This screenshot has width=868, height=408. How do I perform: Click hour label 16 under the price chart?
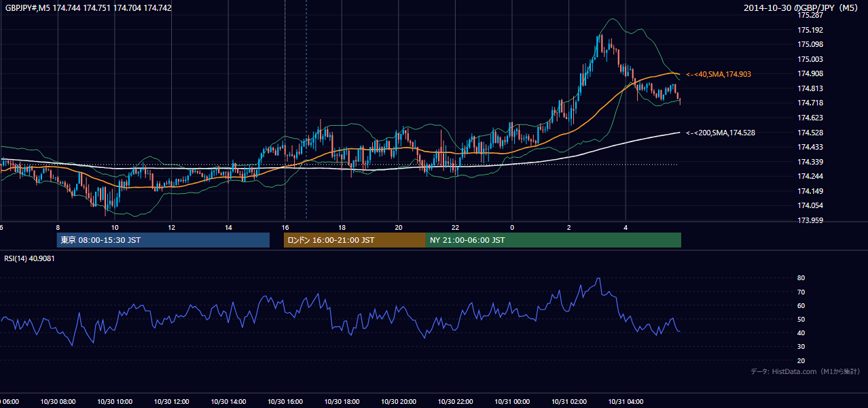285,227
